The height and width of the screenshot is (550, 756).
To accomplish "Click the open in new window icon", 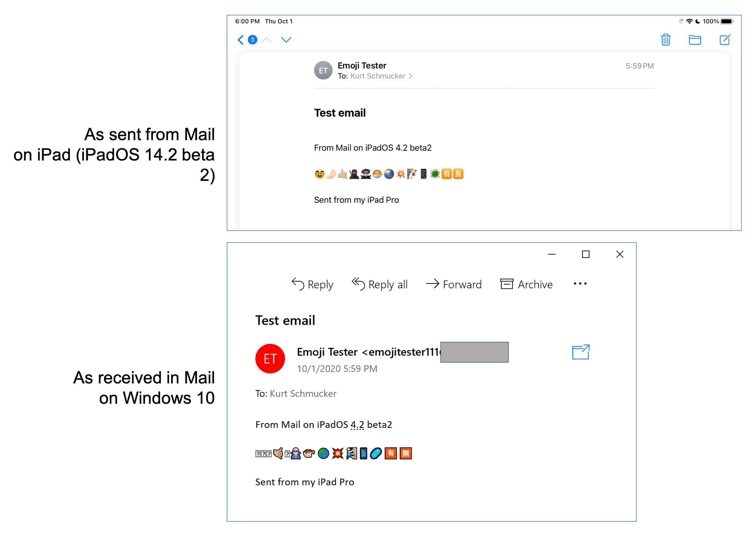I will (581, 352).
